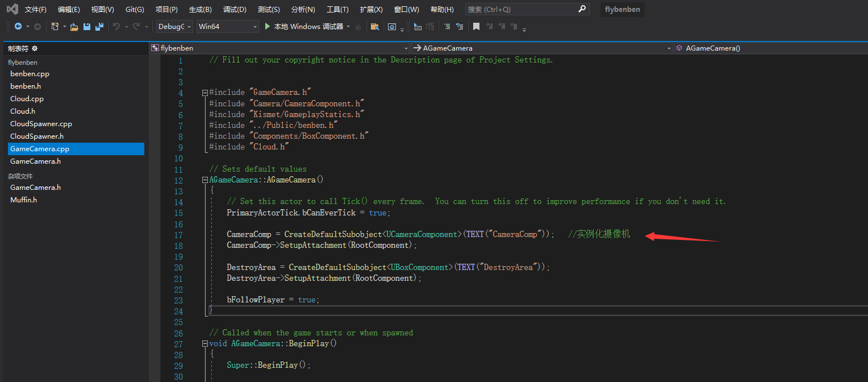Click the save file icon

87,27
